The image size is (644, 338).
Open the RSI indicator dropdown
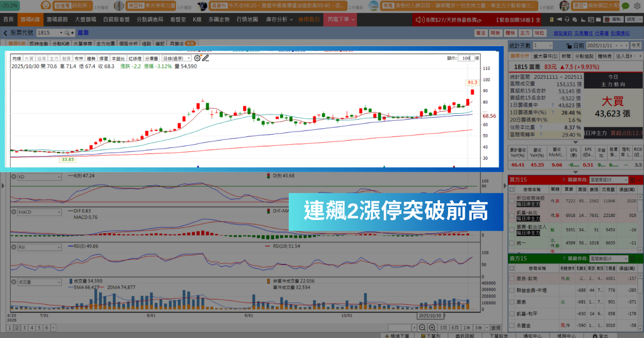tap(40, 247)
